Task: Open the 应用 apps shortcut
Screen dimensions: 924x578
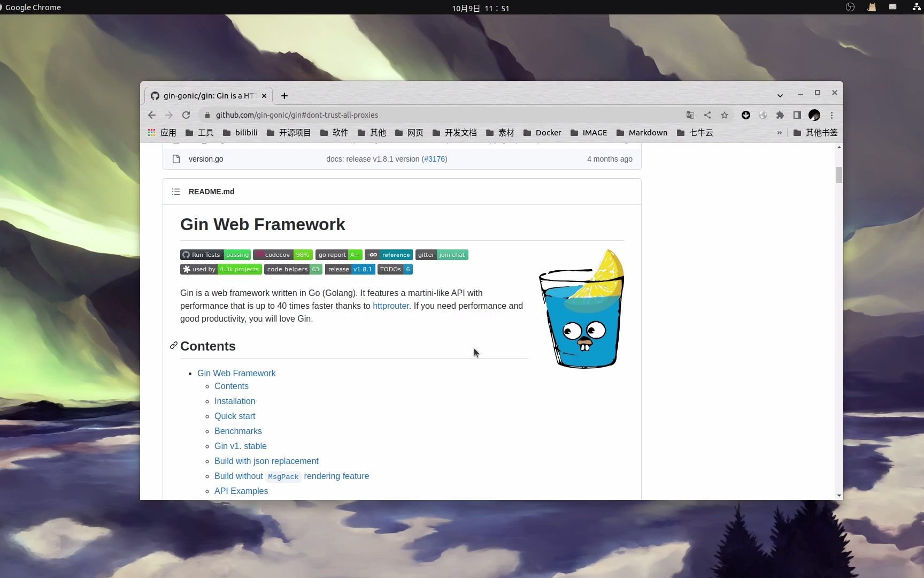Action: [x=162, y=133]
